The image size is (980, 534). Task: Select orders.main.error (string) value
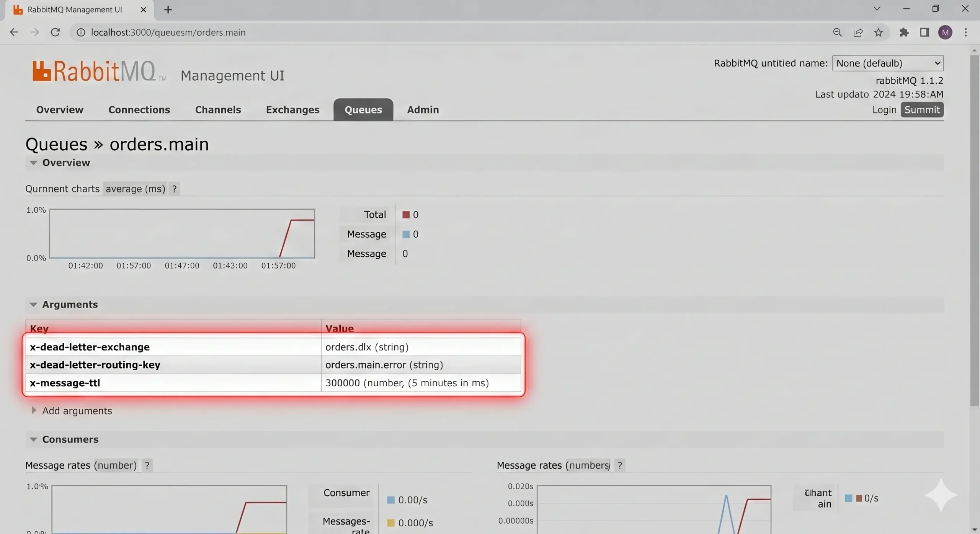tap(384, 365)
